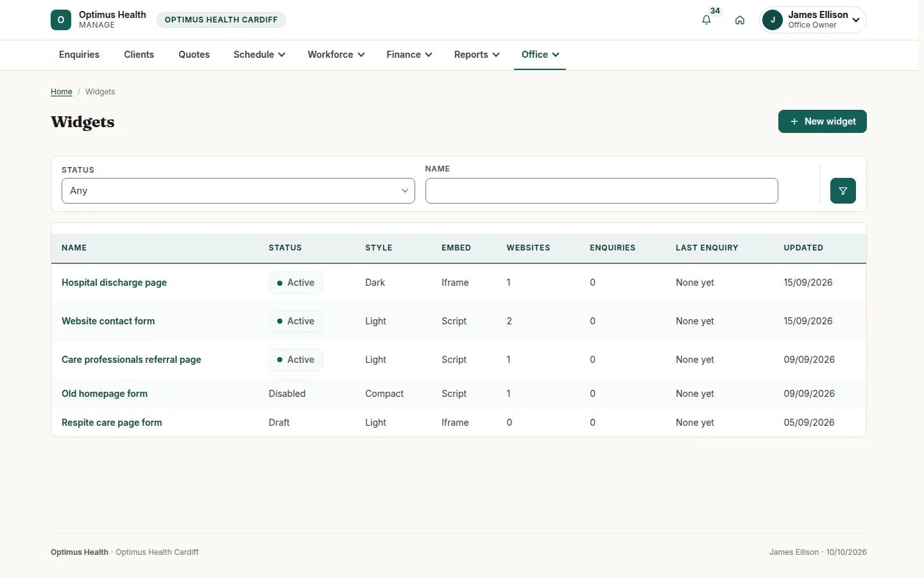Expand the Schedule menu
This screenshot has width=924, height=578.
pyautogui.click(x=259, y=55)
